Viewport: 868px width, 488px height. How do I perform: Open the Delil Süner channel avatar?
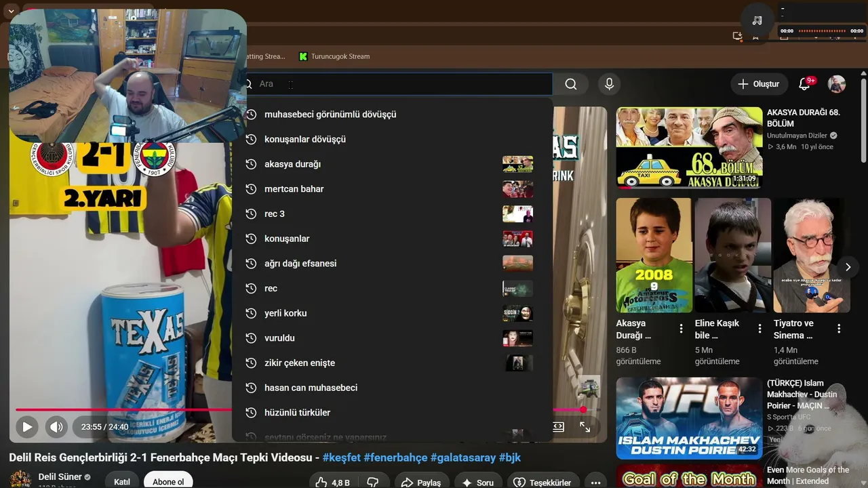tap(20, 479)
